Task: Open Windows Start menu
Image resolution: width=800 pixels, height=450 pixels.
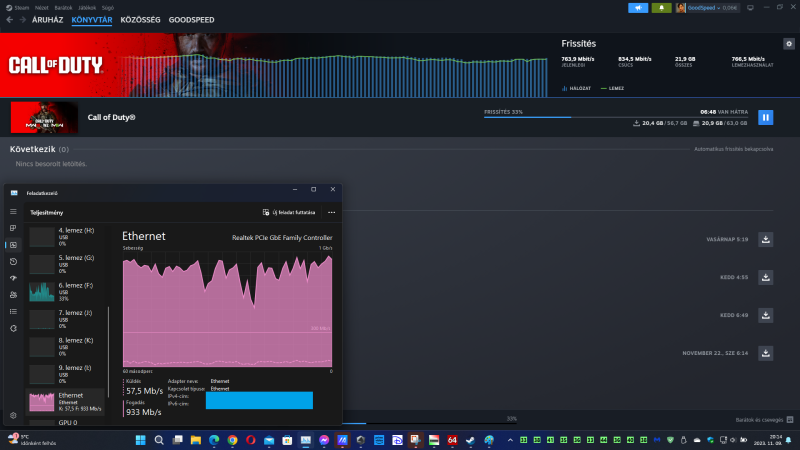Action: click(140, 440)
